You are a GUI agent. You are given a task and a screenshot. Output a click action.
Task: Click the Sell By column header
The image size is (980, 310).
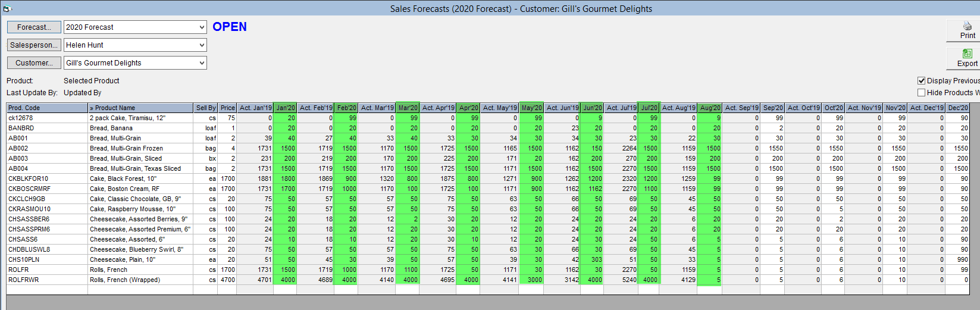click(x=206, y=108)
